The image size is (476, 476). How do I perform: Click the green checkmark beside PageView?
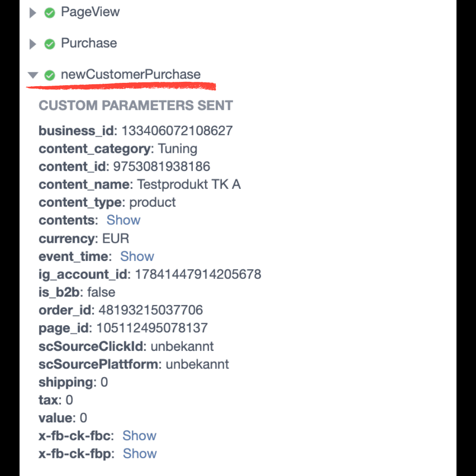50,13
